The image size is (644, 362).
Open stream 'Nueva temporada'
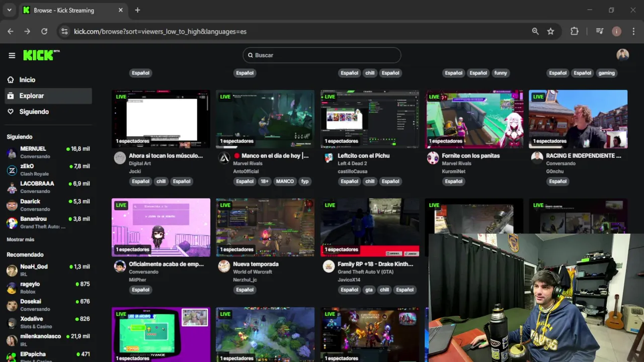point(256,264)
